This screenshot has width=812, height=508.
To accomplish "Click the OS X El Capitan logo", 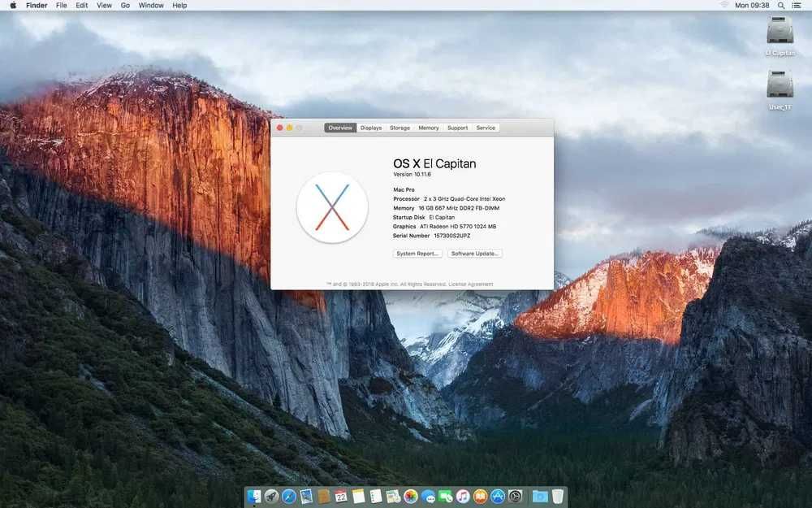I will pyautogui.click(x=332, y=207).
